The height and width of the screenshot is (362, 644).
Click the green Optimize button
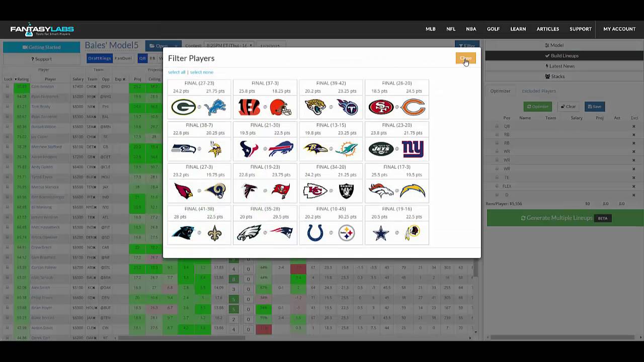click(x=537, y=107)
